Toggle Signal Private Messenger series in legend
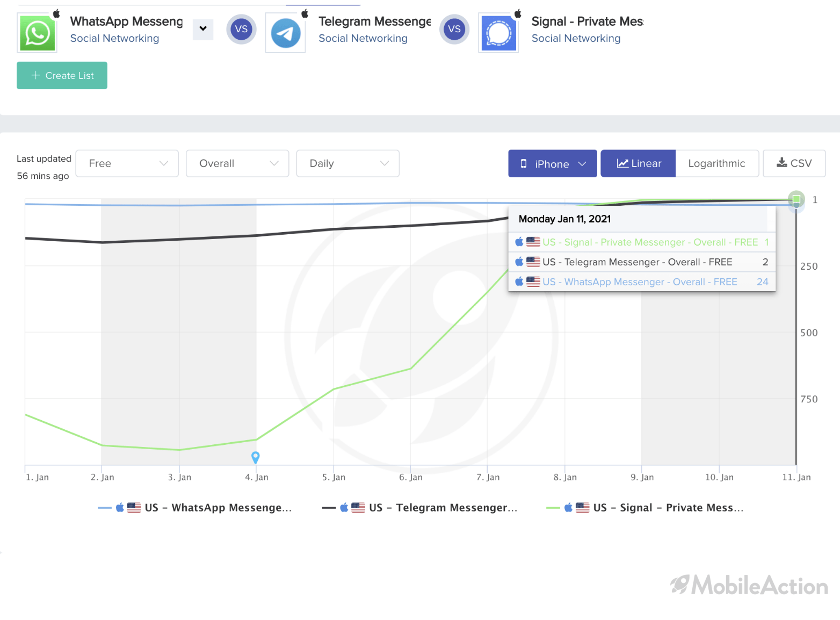This screenshot has height=620, width=840. [645, 508]
